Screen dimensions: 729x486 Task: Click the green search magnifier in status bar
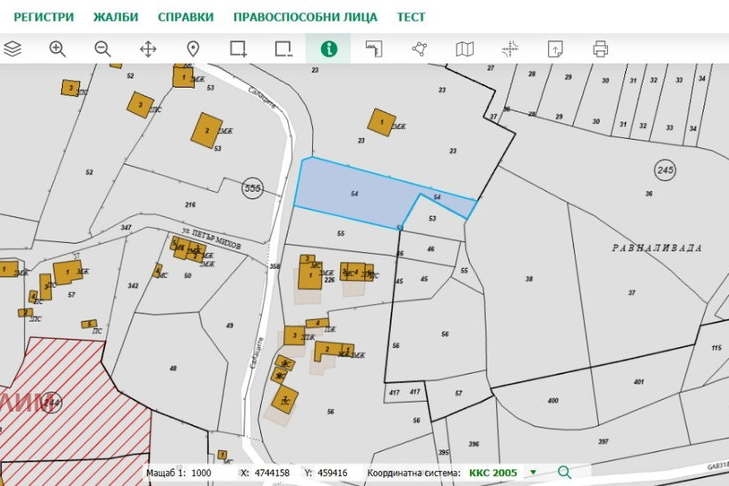point(564,473)
